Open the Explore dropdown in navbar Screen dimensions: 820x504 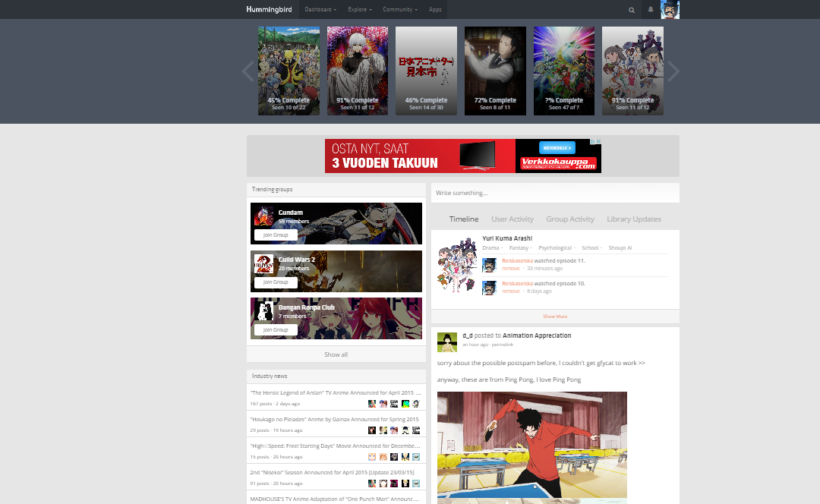point(360,10)
